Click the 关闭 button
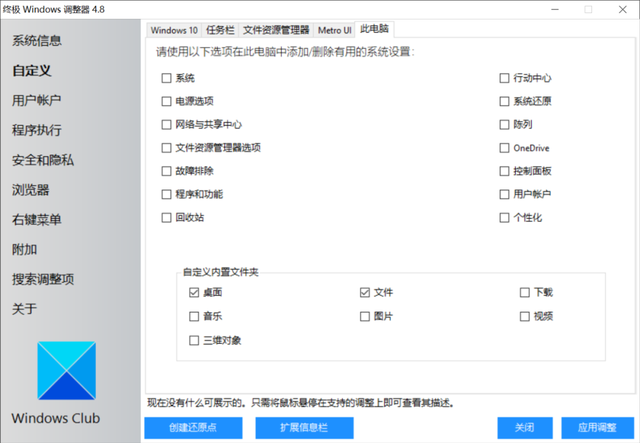The height and width of the screenshot is (443, 640). (525, 427)
